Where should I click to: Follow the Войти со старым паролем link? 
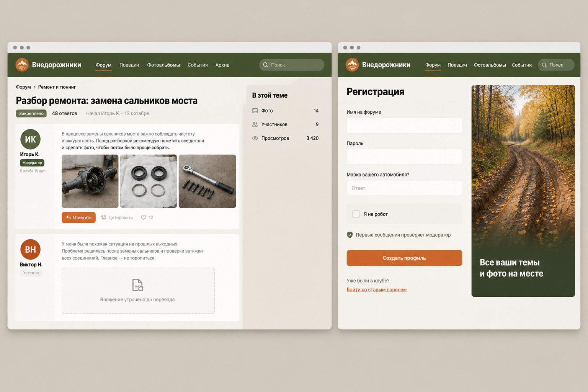(376, 290)
